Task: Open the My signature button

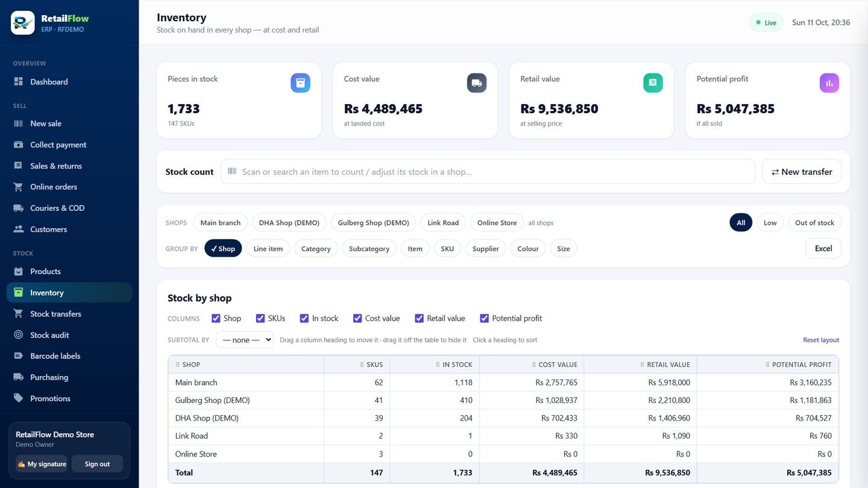Action: (x=42, y=464)
